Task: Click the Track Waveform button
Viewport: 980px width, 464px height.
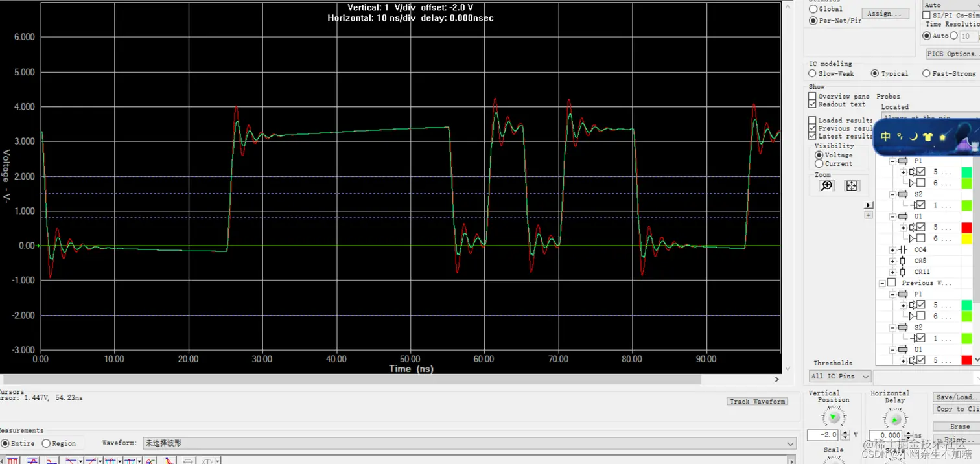Action: coord(758,402)
